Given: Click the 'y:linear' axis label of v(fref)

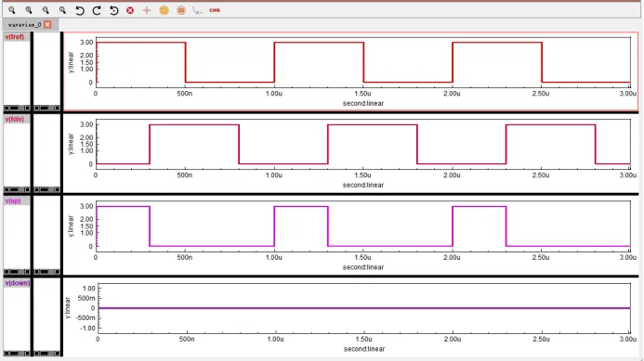Looking at the screenshot, I should point(71,62).
